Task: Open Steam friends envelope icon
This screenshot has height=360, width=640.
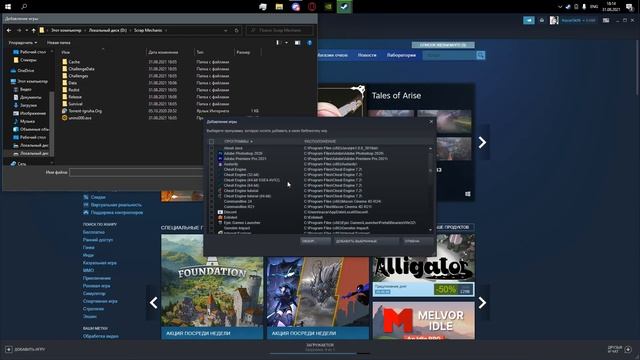Action: click(x=542, y=20)
